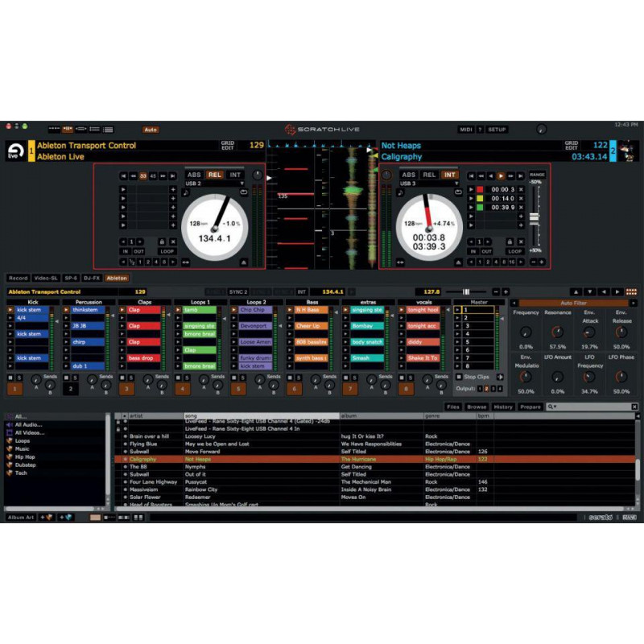Skip to previous track on left deck
644x644 pixels.
(124, 175)
